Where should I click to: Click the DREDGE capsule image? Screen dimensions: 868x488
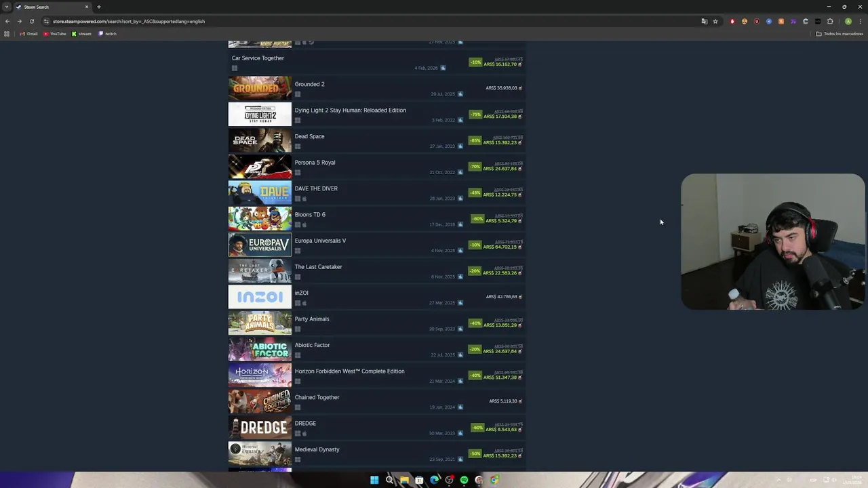pos(260,428)
